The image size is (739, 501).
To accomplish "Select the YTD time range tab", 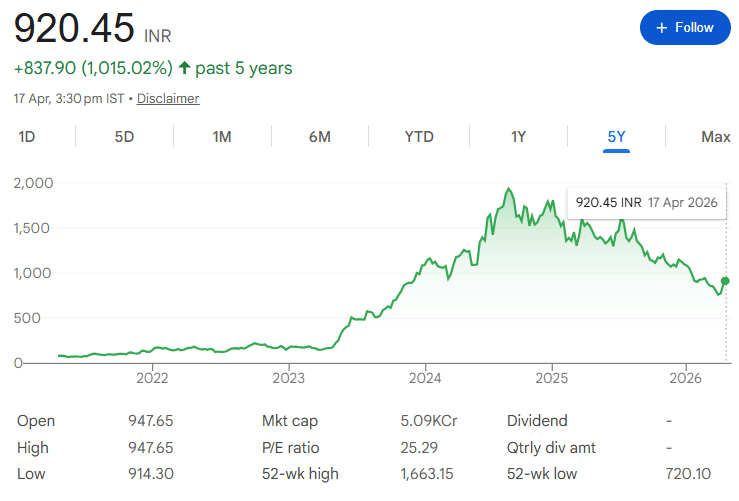I will [419, 137].
